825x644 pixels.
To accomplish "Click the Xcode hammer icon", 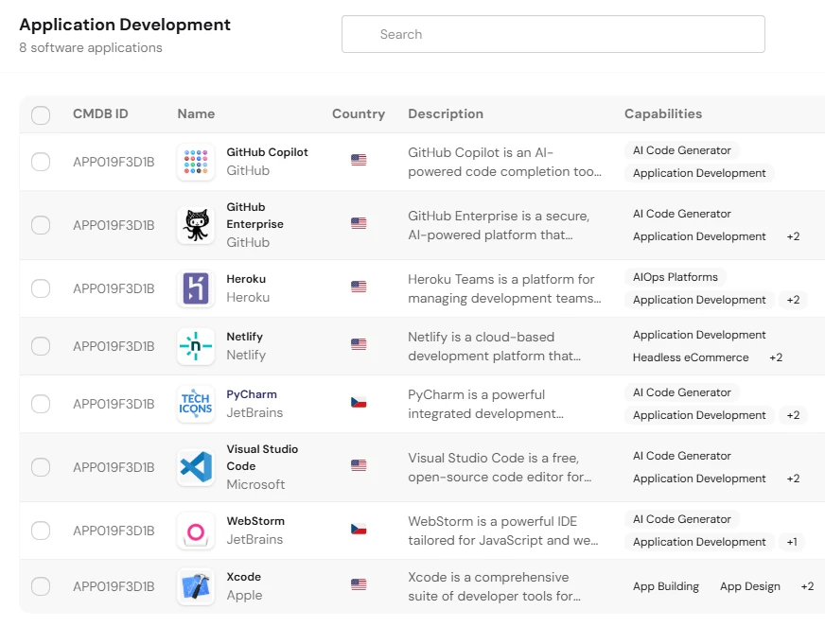I will [x=196, y=586].
